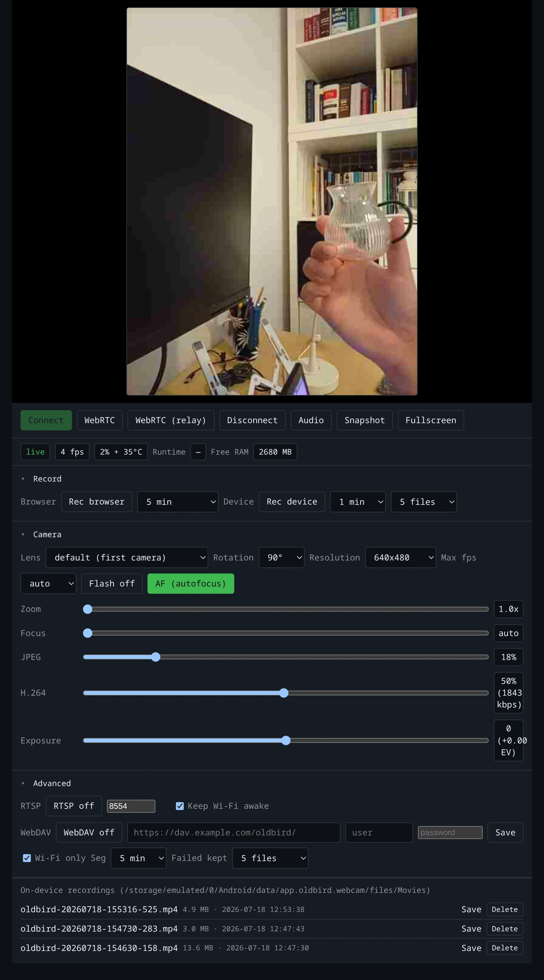Open the video in Fullscreen

point(431,420)
